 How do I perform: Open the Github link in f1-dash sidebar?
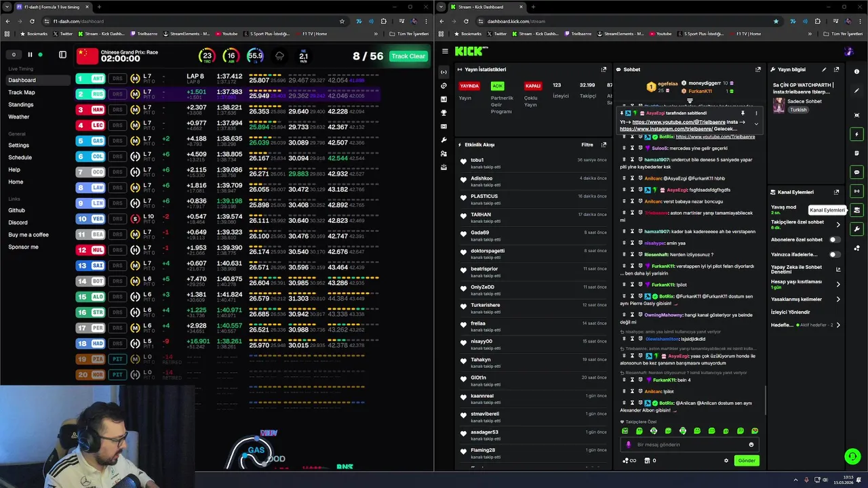pos(17,210)
